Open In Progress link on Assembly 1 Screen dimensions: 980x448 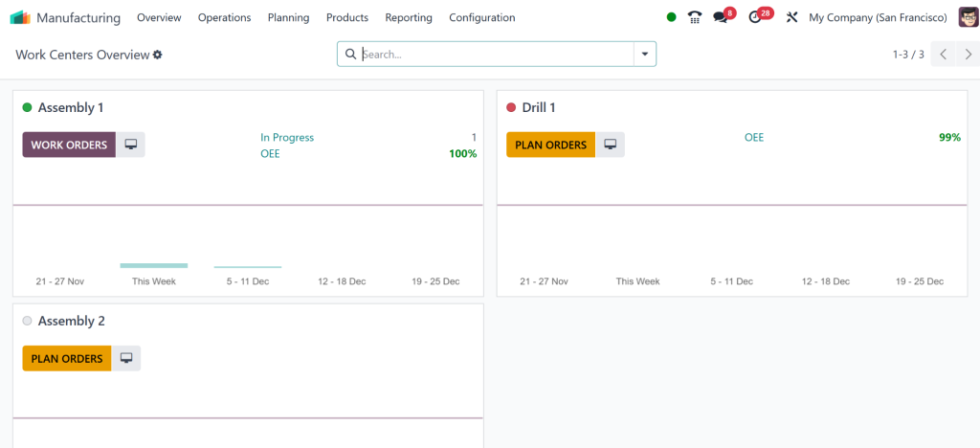coord(287,138)
